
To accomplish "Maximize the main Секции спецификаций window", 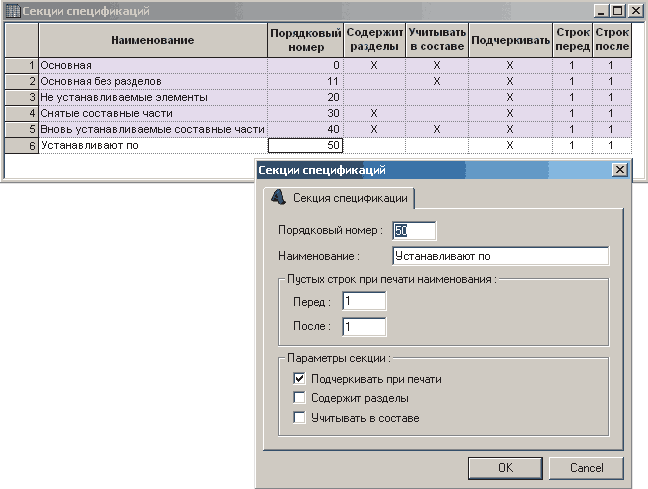I will pyautogui.click(x=618, y=11).
